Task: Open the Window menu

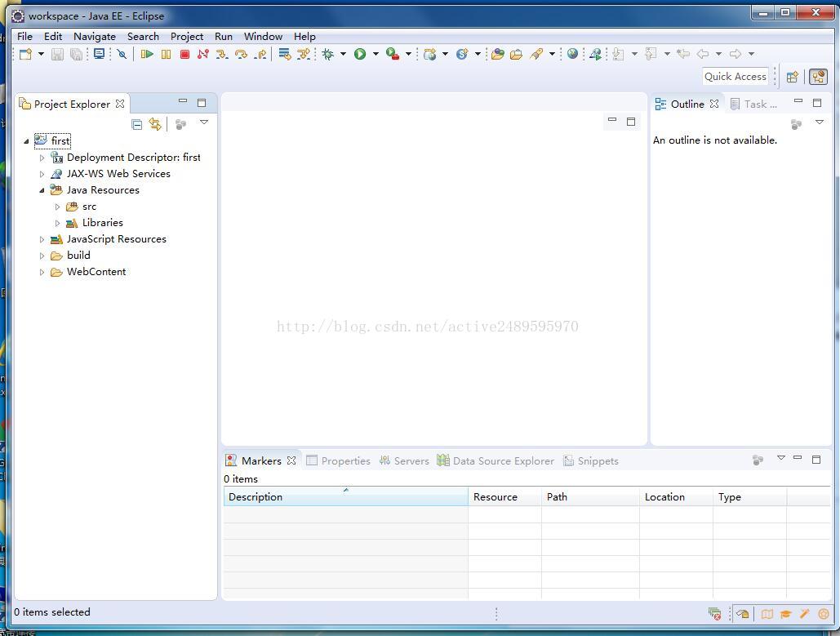Action: [263, 37]
